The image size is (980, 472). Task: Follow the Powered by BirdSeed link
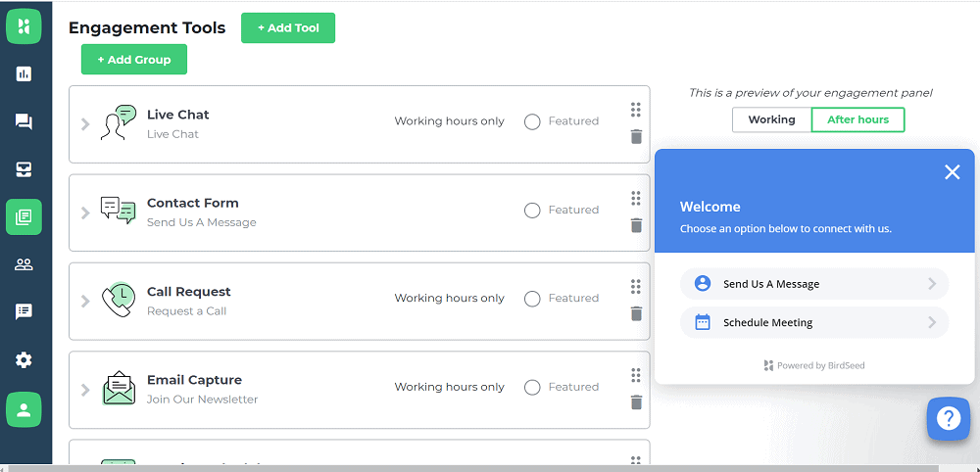[814, 365]
